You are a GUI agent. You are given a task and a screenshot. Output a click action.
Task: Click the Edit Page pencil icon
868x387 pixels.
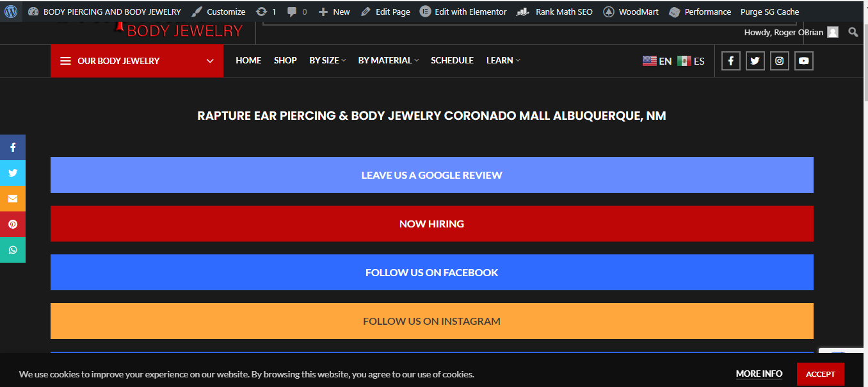coord(366,12)
